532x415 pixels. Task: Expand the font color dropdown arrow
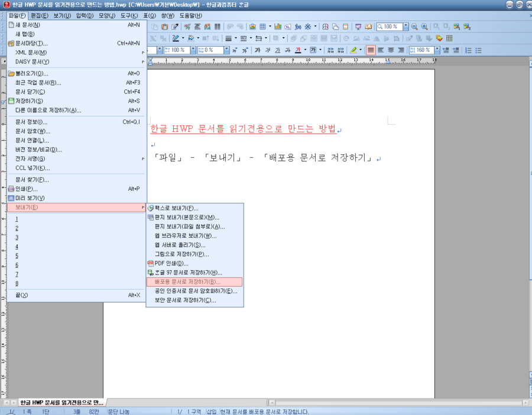pyautogui.click(x=306, y=50)
